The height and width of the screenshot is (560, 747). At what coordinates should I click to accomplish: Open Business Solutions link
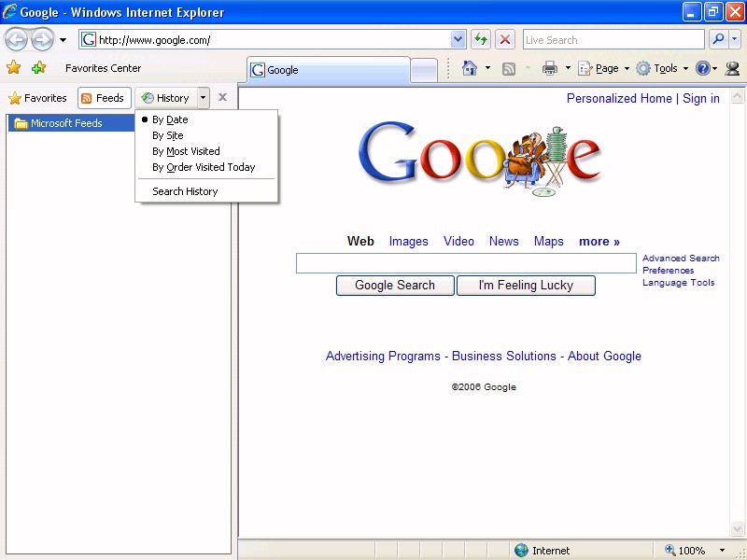(x=503, y=357)
